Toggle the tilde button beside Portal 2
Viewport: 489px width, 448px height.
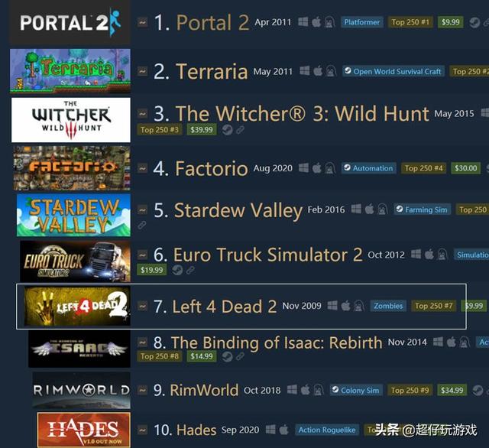pyautogui.click(x=143, y=22)
